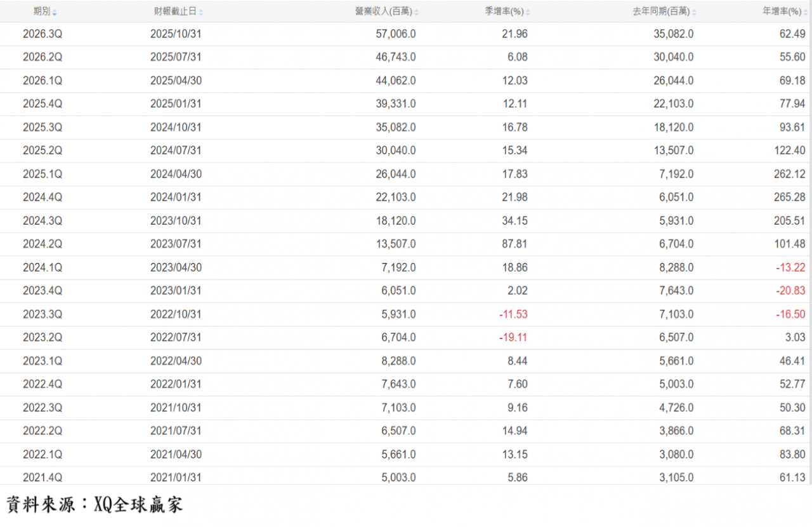The width and height of the screenshot is (812, 527).
Task: Sort by 營業收入(百萬) using its arrow icon
Action: pyautogui.click(x=416, y=13)
